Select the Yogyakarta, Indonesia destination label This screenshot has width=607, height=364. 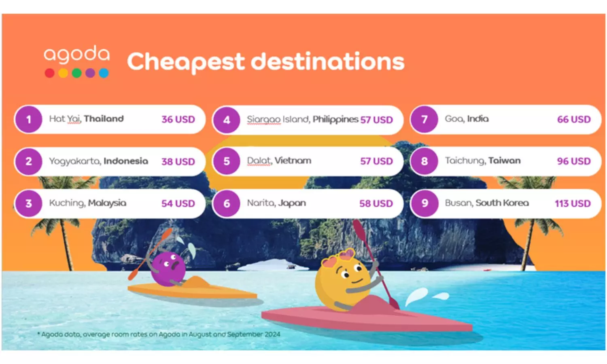tap(98, 161)
